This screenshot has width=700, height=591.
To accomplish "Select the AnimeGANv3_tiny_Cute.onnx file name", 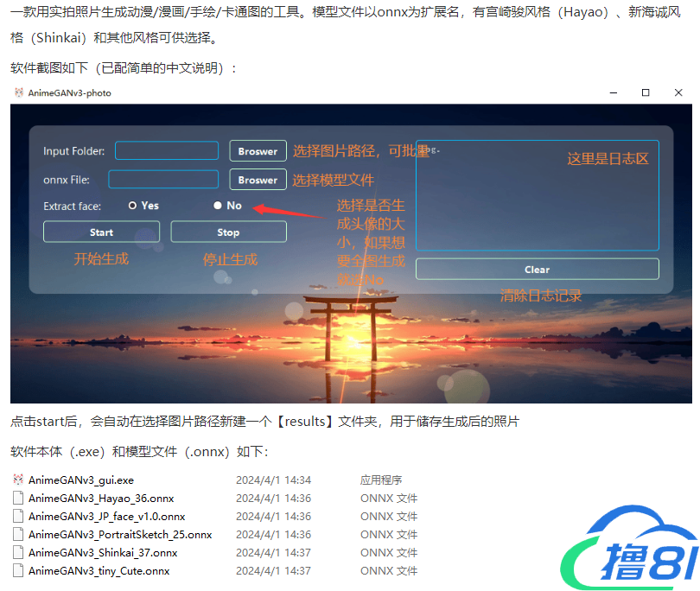I will point(99,571).
